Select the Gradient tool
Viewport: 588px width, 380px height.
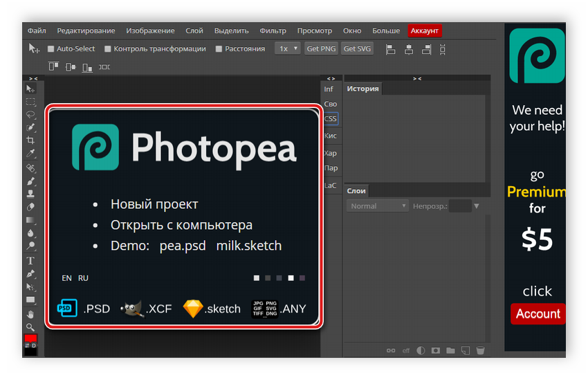[x=30, y=220]
